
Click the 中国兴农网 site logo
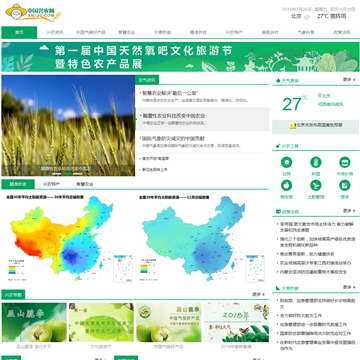point(33,13)
